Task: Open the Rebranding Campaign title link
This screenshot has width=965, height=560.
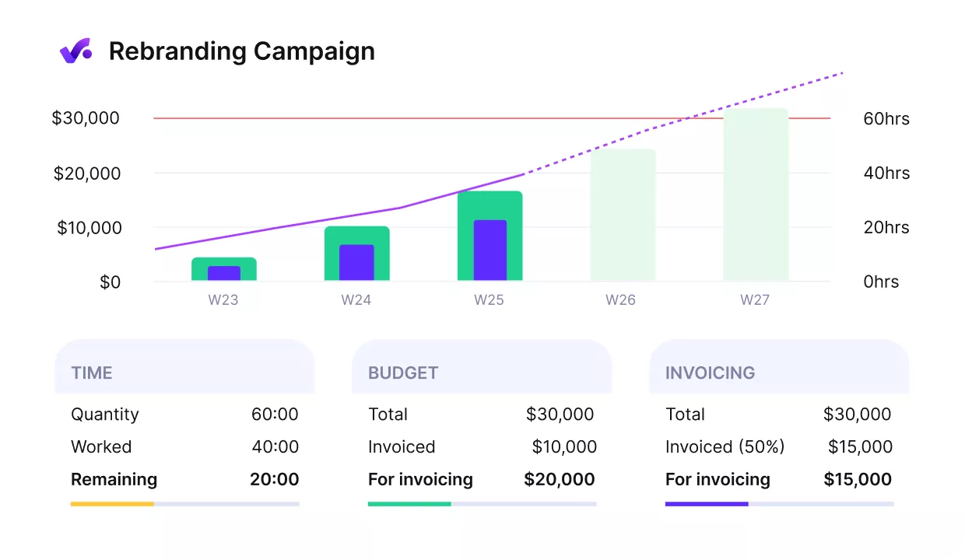Action: pyautogui.click(x=242, y=51)
